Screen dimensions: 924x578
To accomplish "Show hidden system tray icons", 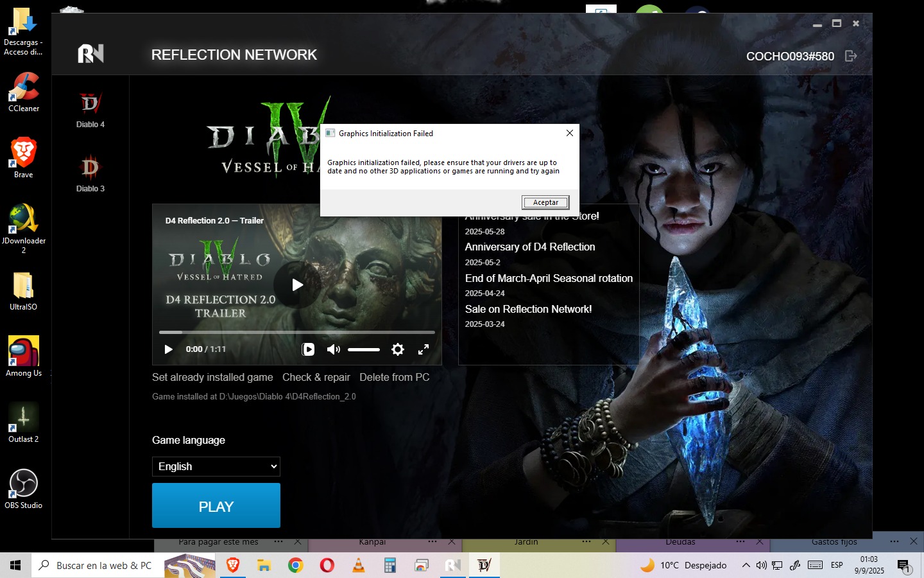I will click(x=746, y=565).
